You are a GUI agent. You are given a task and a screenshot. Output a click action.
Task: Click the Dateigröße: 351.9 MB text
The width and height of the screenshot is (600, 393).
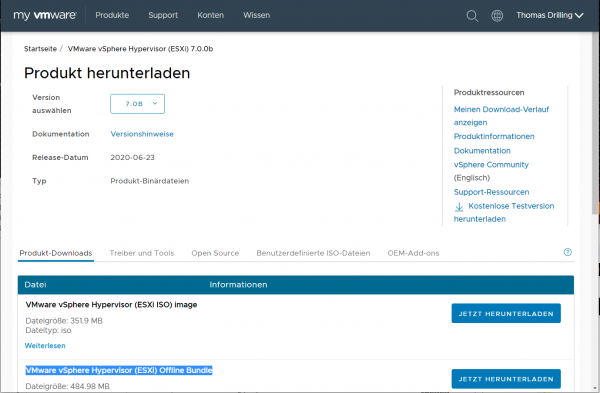64,321
